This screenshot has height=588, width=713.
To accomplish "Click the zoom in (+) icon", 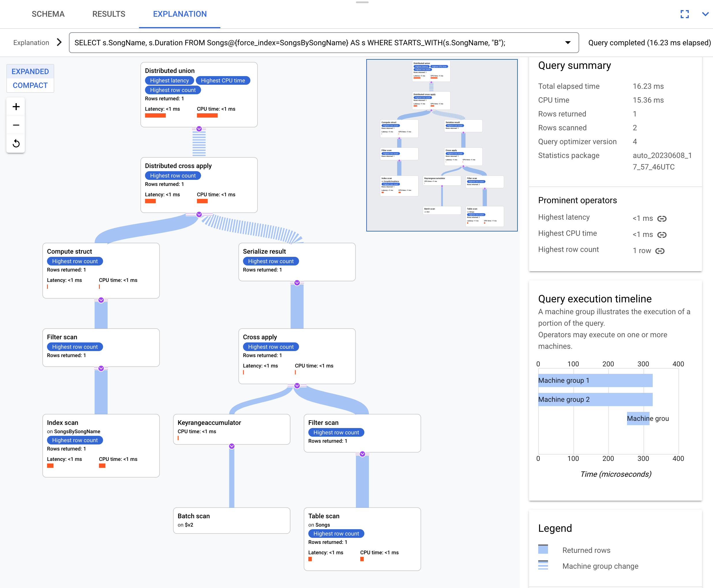I will click(x=16, y=106).
